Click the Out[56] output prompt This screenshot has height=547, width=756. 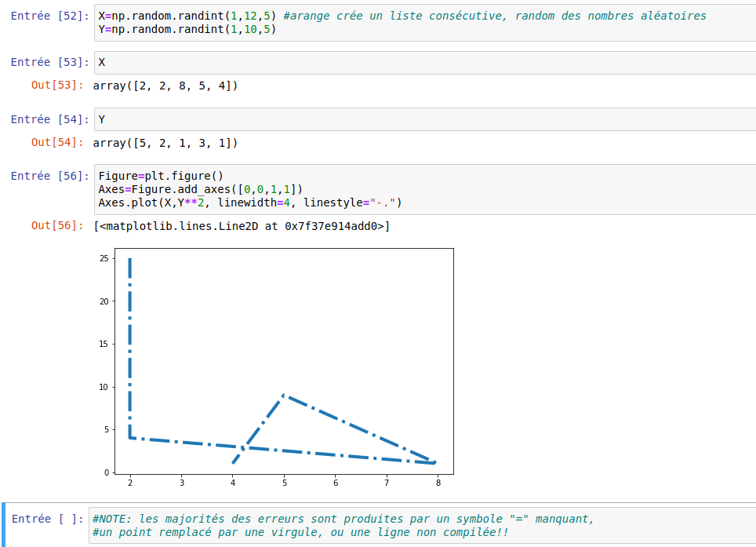tap(56, 226)
